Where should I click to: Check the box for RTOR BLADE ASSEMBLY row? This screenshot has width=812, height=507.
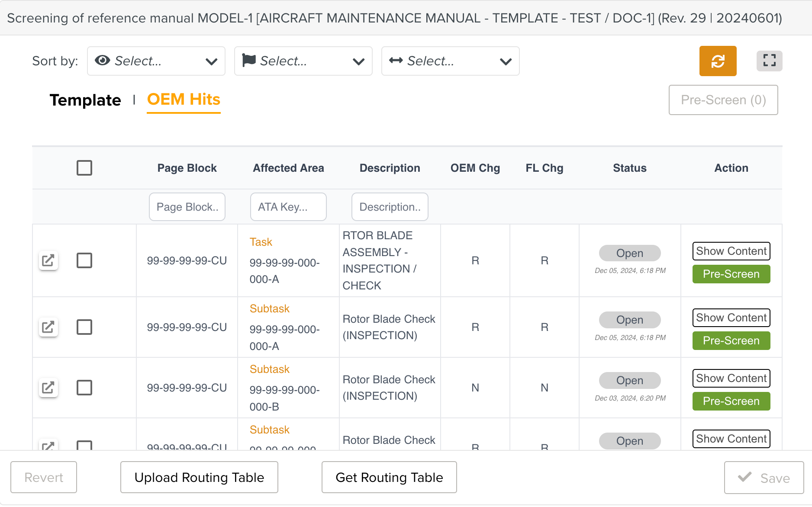click(84, 260)
